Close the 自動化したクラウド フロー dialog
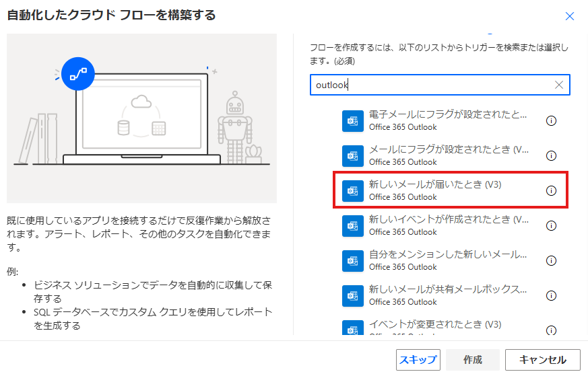588x374 pixels. click(x=570, y=16)
